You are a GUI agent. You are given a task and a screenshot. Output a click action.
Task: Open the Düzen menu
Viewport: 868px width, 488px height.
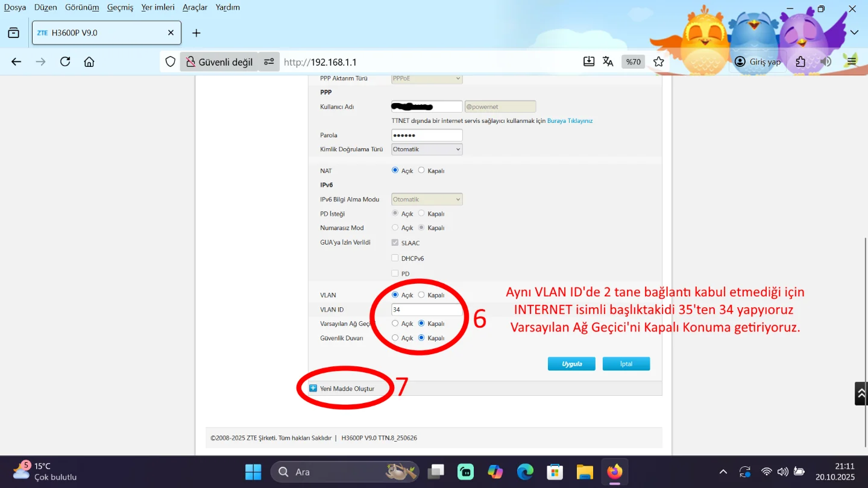[46, 7]
